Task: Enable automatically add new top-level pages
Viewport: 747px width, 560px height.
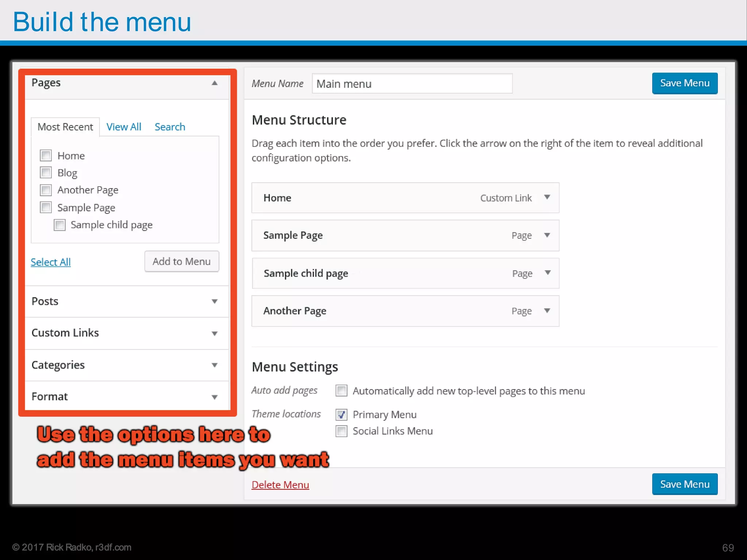Action: pos(341,391)
